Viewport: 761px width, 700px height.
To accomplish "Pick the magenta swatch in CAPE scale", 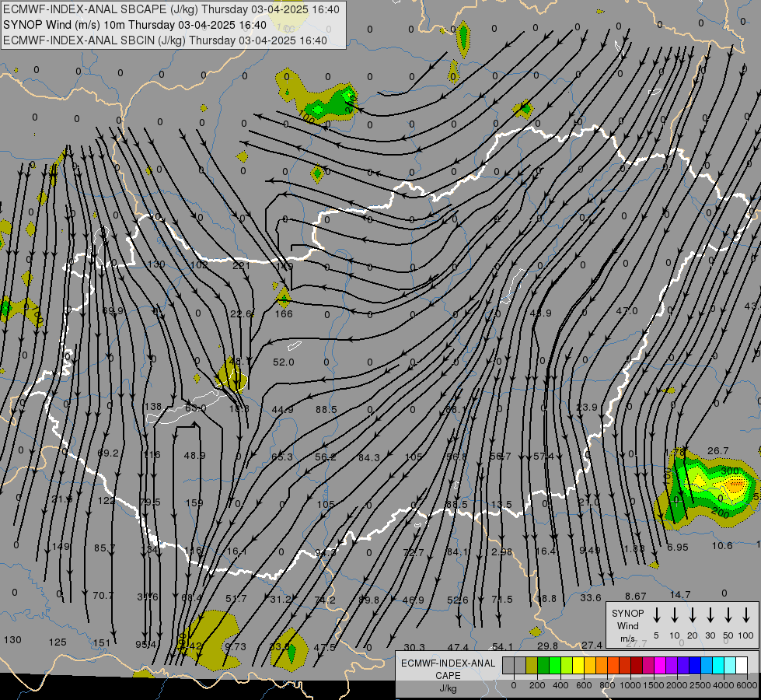I will point(660,666).
